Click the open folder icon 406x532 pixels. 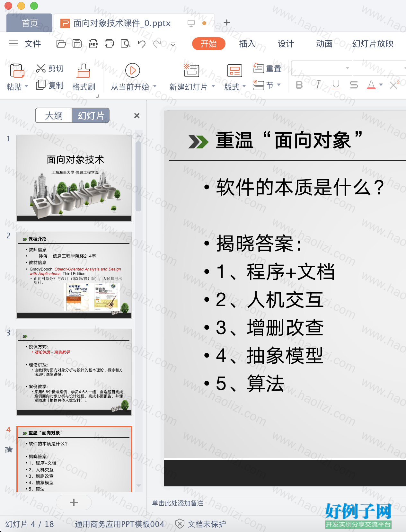pyautogui.click(x=61, y=43)
